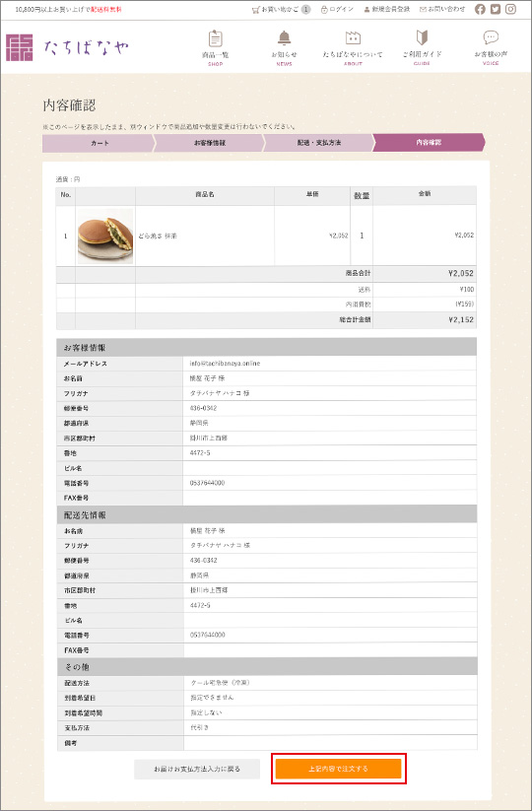Click the contact envelope icon
The height and width of the screenshot is (811, 532).
pos(423,10)
